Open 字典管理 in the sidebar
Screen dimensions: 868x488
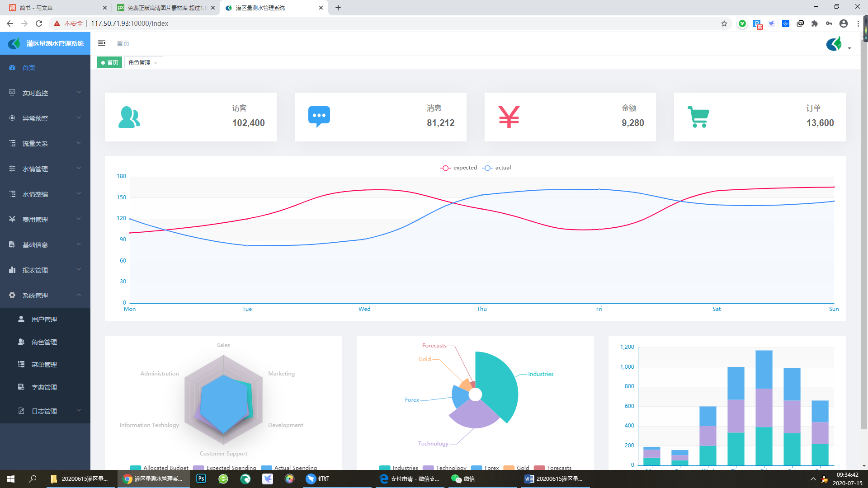[x=44, y=387]
